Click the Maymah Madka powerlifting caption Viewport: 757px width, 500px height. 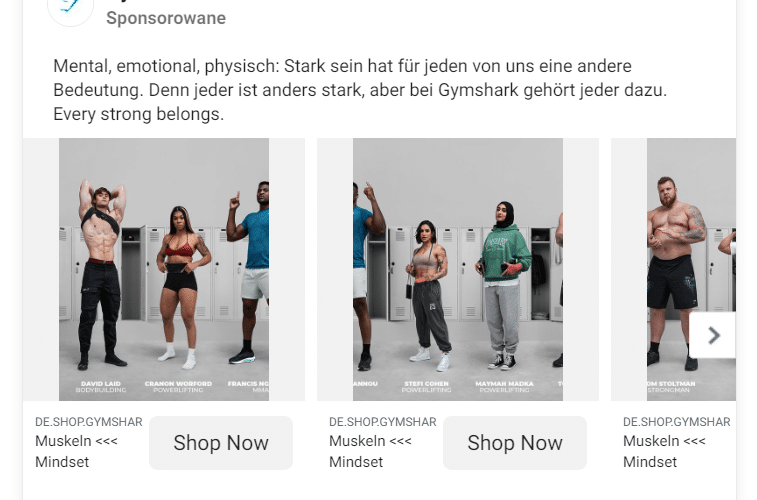pyautogui.click(x=505, y=387)
